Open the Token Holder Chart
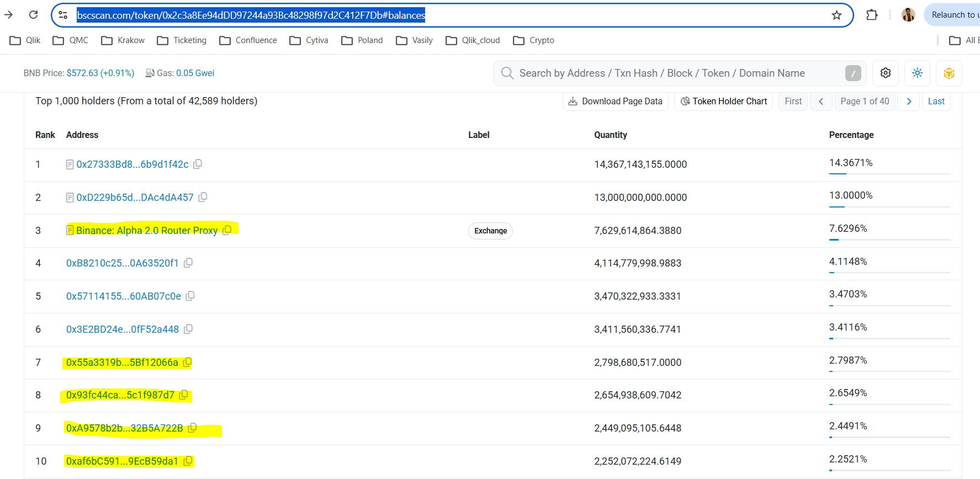Viewport: 980px width, 479px height. pos(724,101)
